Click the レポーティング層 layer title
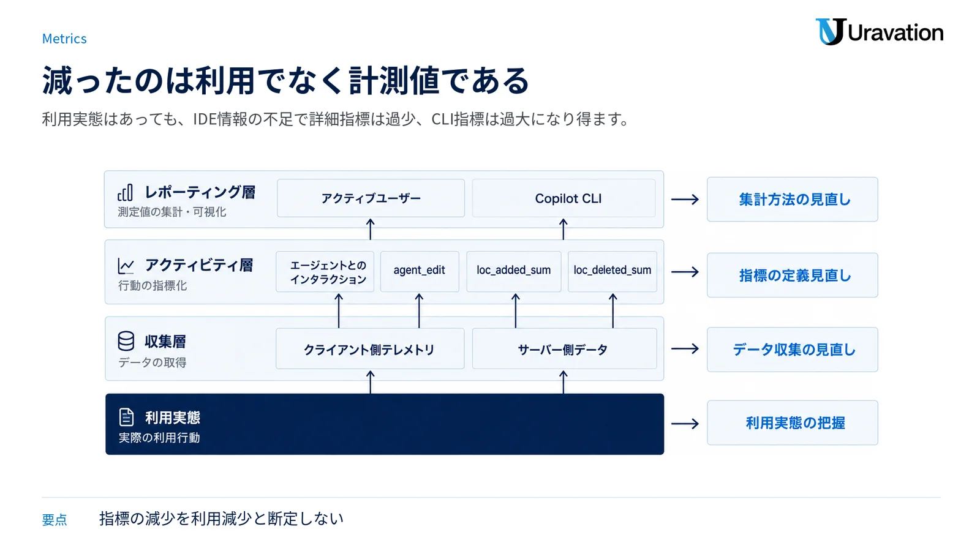The height and width of the screenshot is (551, 980). 200,192
